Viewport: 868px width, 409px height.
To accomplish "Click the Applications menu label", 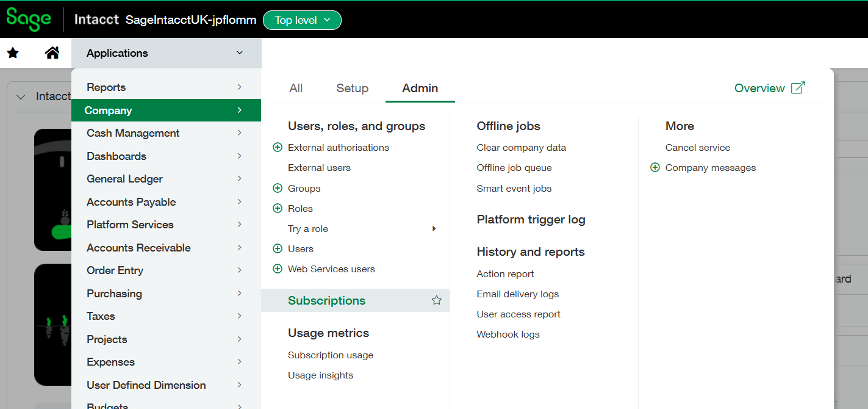I will coord(117,53).
